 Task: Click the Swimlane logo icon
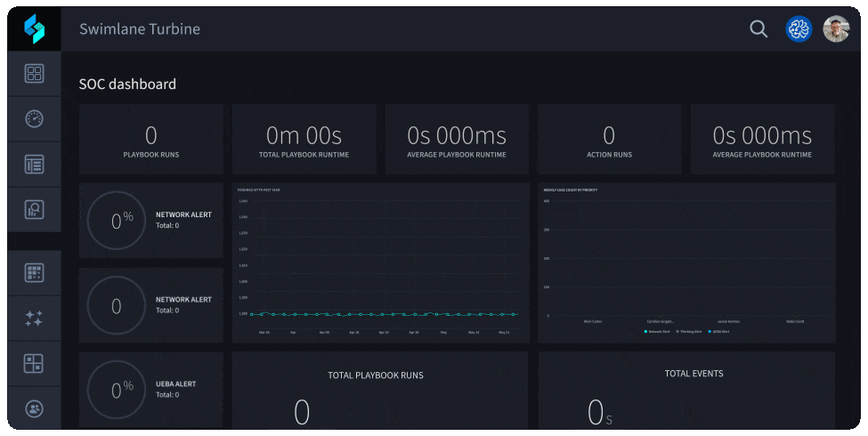(34, 28)
